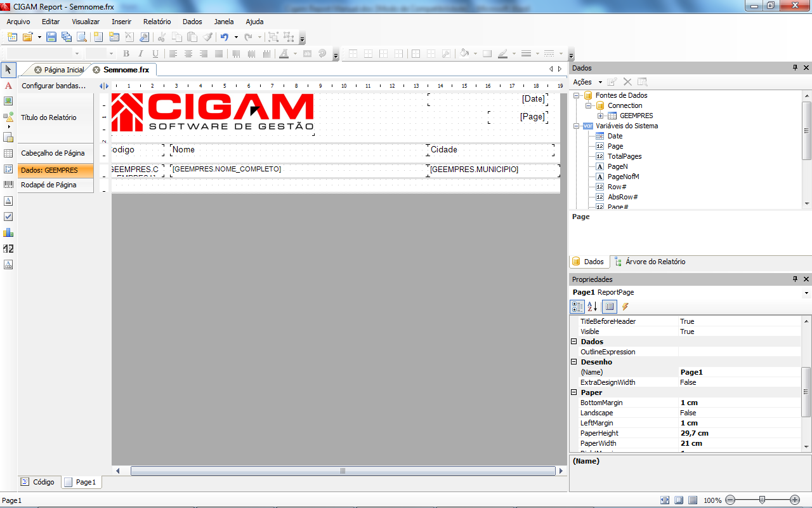Open the Inserir menu
This screenshot has width=812, height=508.
(x=122, y=22)
